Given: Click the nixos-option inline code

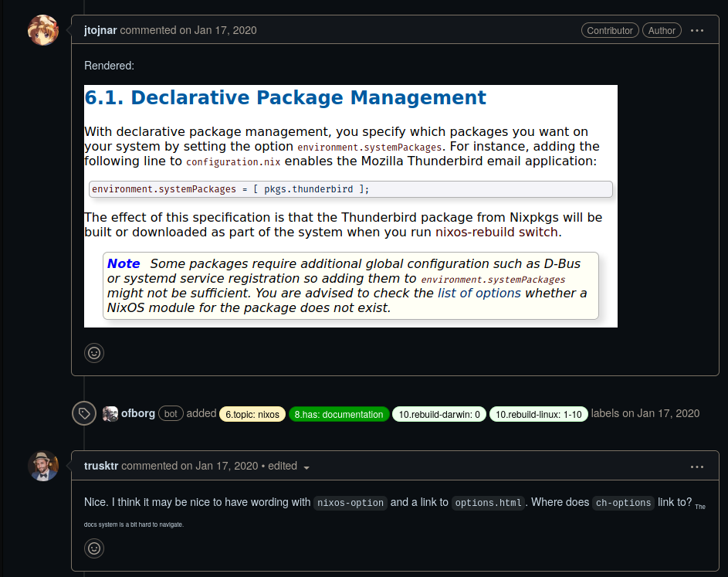Looking at the screenshot, I should coord(350,503).
